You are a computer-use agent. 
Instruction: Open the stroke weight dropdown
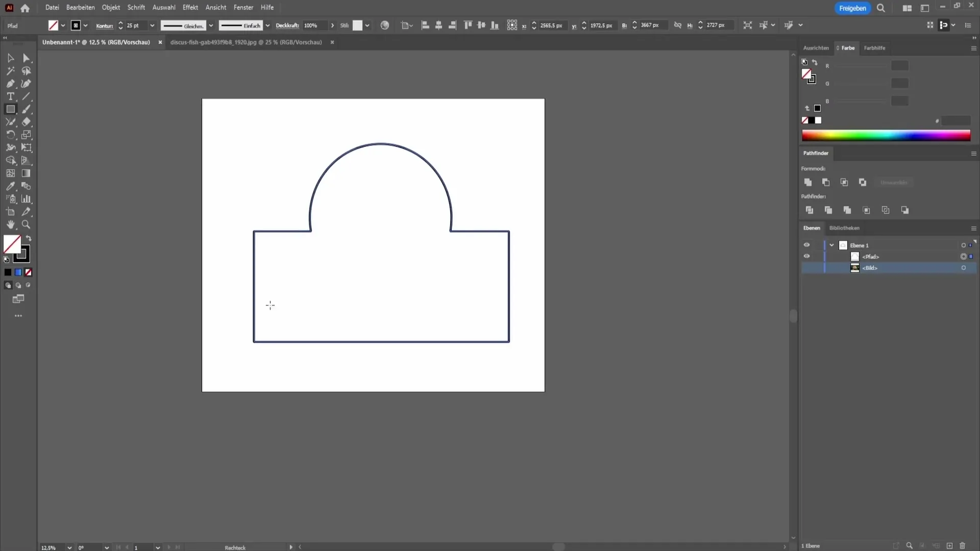[152, 26]
